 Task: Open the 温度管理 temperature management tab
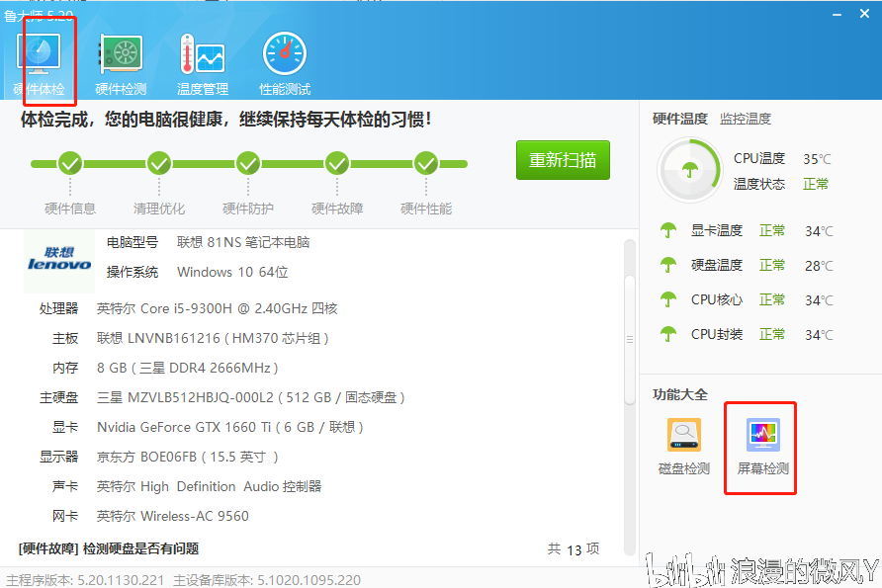coord(203,63)
